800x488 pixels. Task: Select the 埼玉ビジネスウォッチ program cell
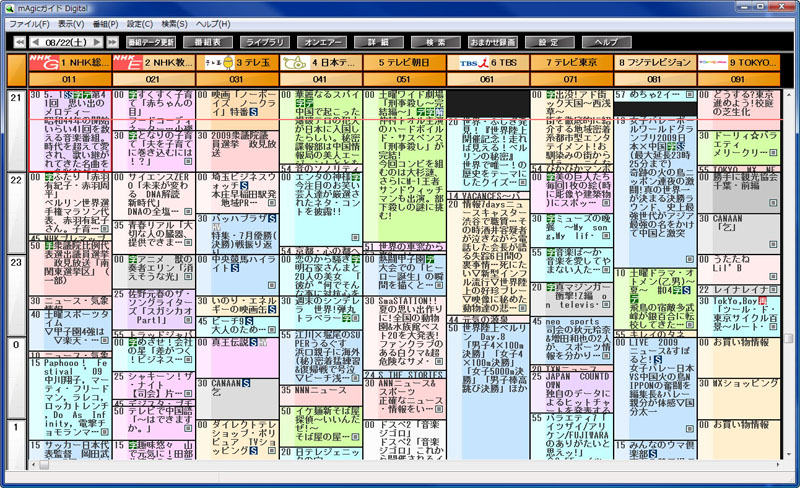pos(237,193)
